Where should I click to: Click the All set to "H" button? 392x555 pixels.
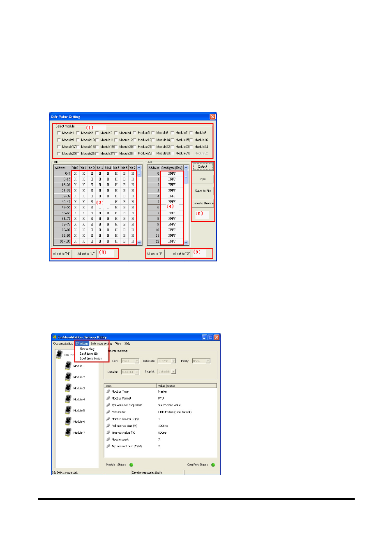(62, 254)
